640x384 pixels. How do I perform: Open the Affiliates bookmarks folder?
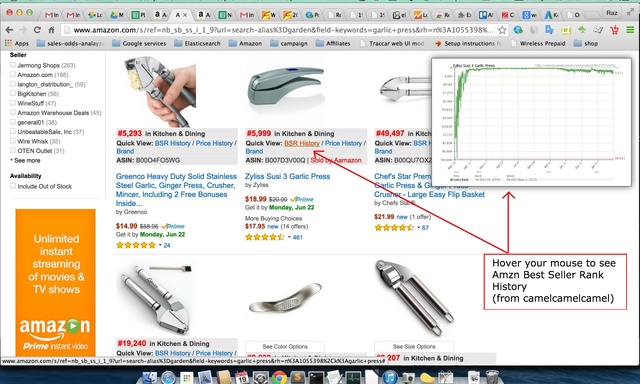(333, 43)
